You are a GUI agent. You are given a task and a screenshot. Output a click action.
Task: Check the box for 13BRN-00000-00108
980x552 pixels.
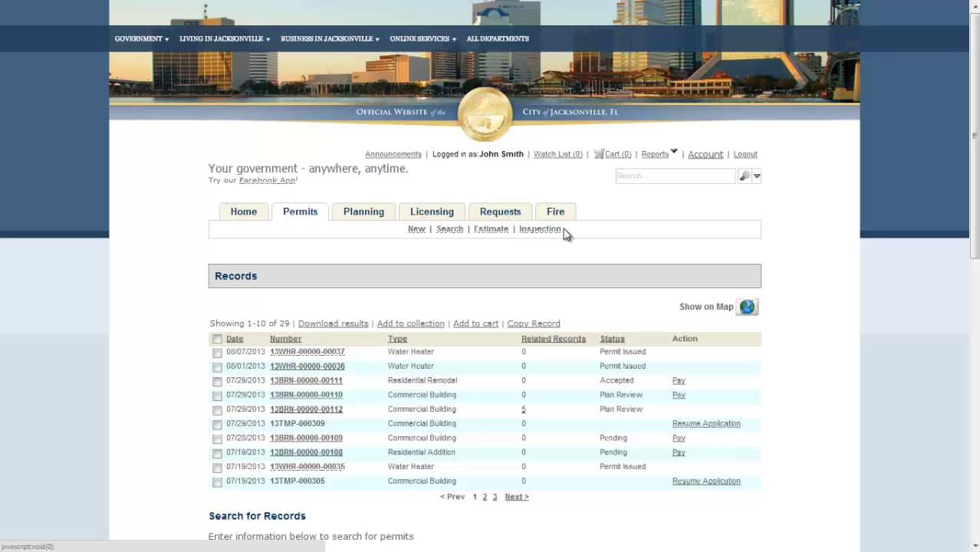coord(217,454)
